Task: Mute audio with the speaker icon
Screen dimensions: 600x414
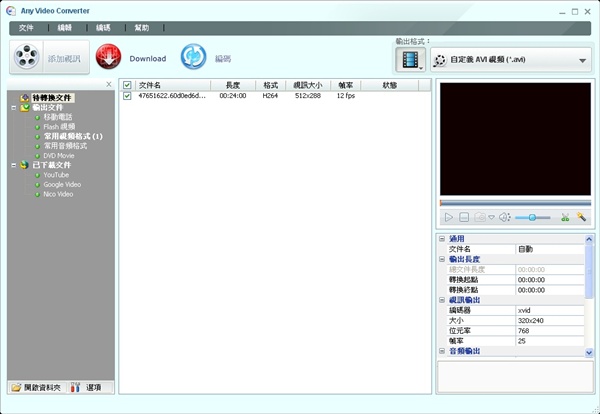Action: pyautogui.click(x=504, y=217)
